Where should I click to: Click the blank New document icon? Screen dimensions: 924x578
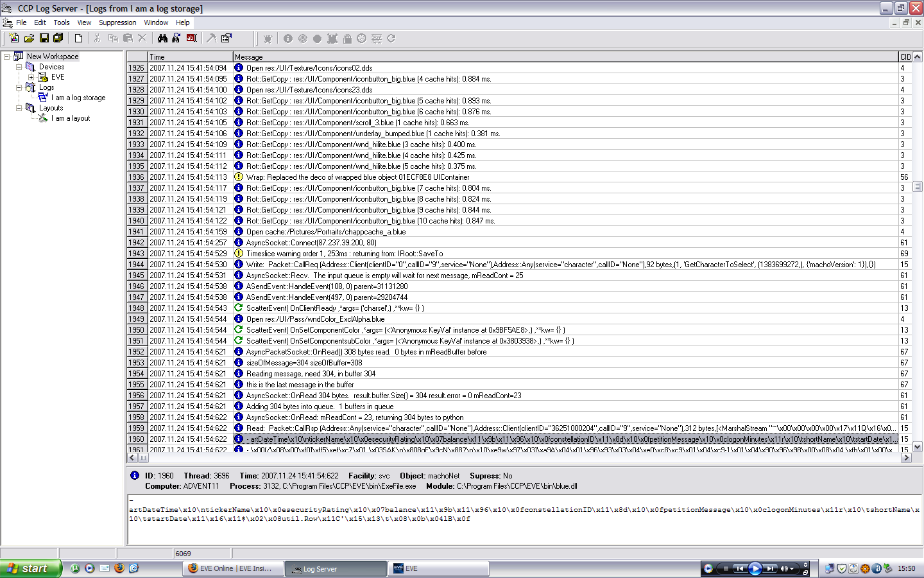(x=78, y=39)
